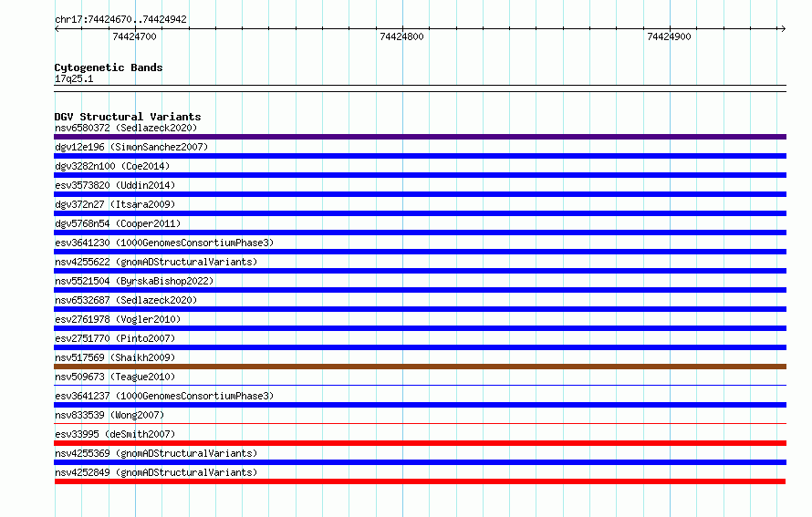Screen dimensions: 812x517
Task: Click the purple bar under nsv6580372
Action: pyautogui.click(x=420, y=137)
